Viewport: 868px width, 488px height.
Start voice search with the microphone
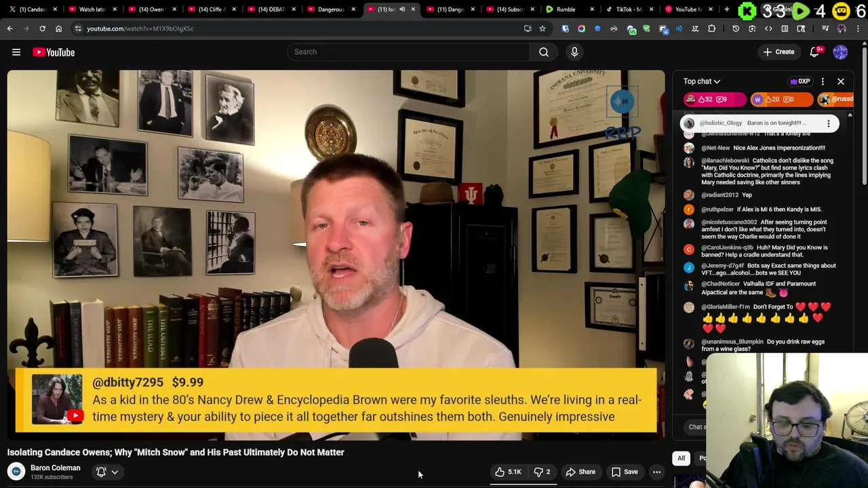point(574,52)
